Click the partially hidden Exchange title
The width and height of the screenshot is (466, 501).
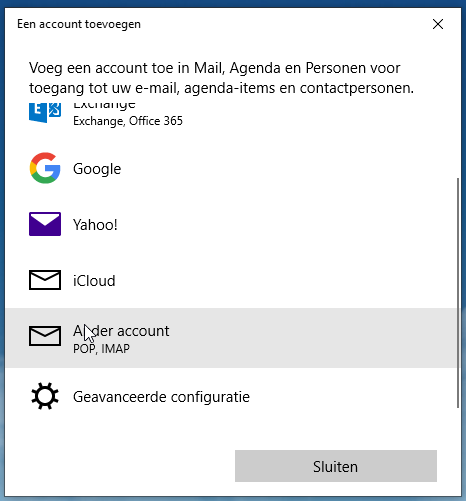click(104, 105)
